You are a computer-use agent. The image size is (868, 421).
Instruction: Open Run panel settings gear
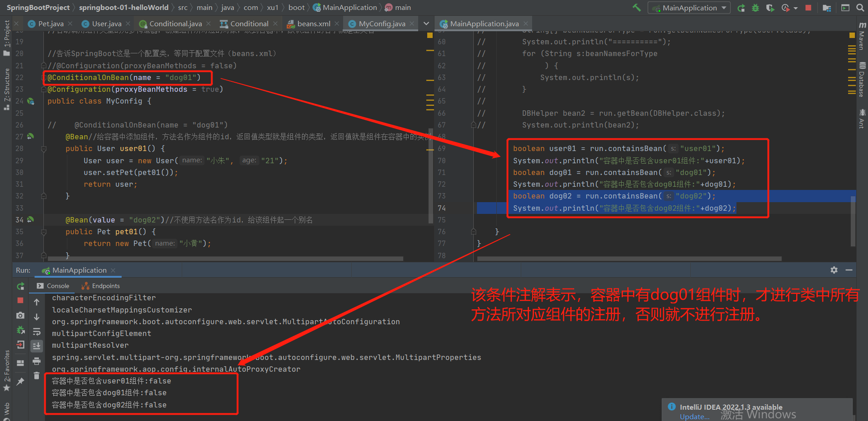(834, 270)
